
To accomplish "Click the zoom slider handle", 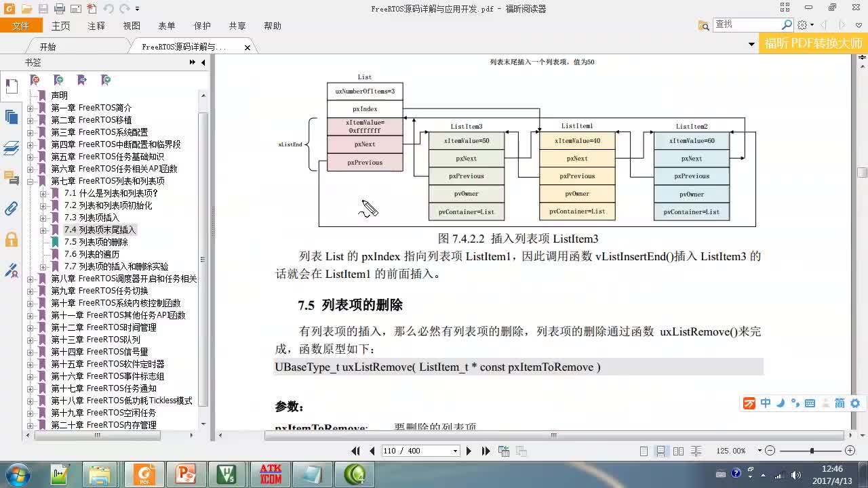I will [812, 451].
